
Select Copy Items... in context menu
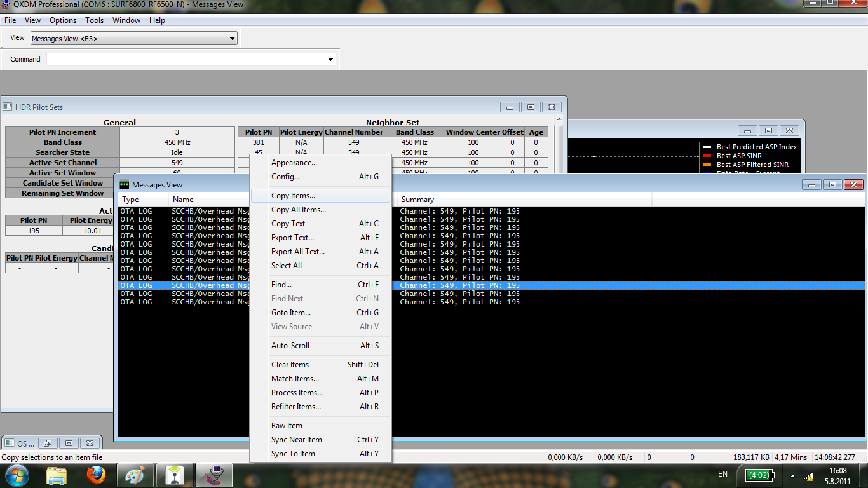(320, 196)
